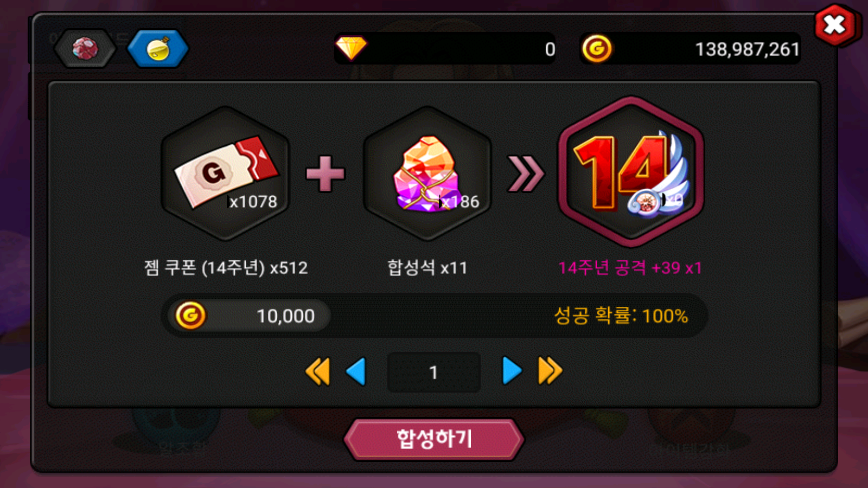868x488 pixels.
Task: Tap the gold coin currency icon
Action: coord(597,49)
